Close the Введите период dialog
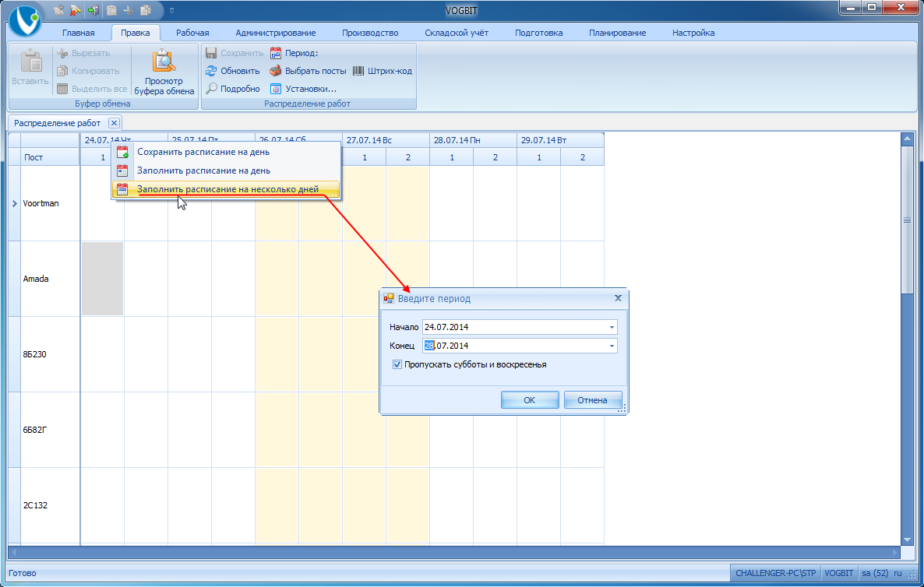Viewport: 924px width, 587px height. (618, 298)
